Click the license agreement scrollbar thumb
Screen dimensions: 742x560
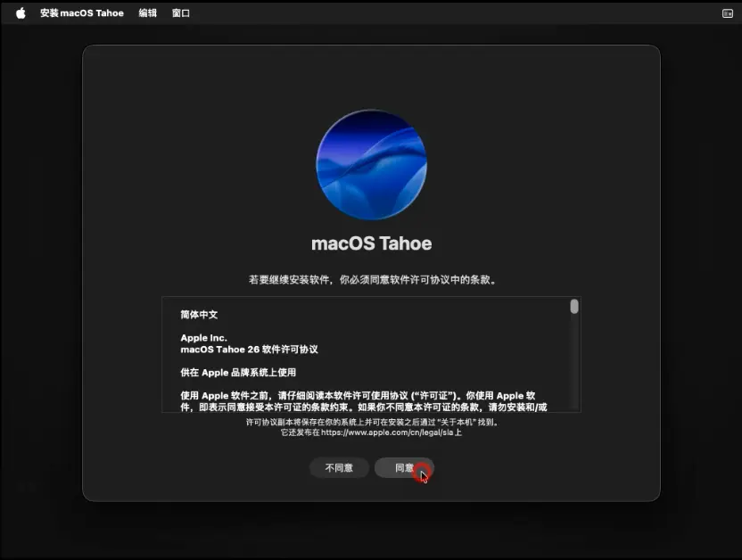574,307
